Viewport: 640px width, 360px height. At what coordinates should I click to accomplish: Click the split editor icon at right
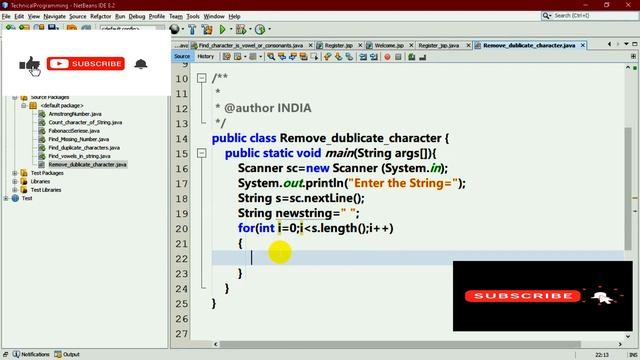click(633, 56)
